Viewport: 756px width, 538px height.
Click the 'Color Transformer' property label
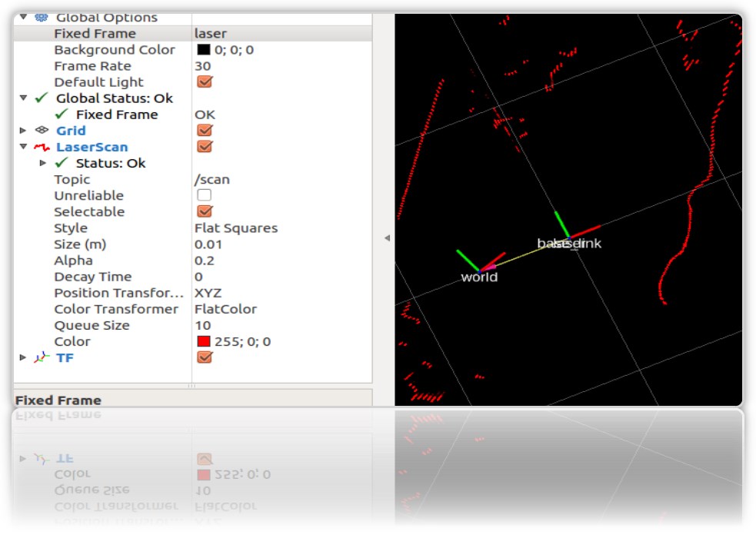tap(116, 309)
